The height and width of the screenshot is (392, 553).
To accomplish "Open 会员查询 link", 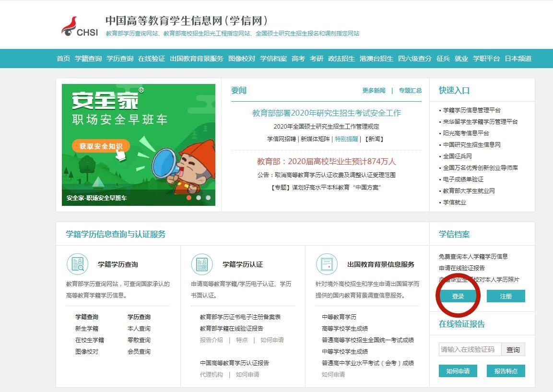I will click(x=139, y=351).
